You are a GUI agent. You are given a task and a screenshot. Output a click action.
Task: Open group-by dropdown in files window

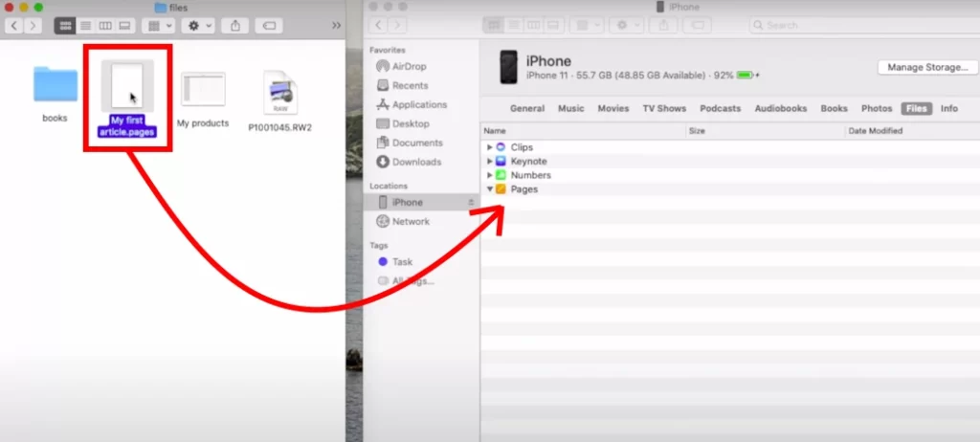pyautogui.click(x=158, y=26)
